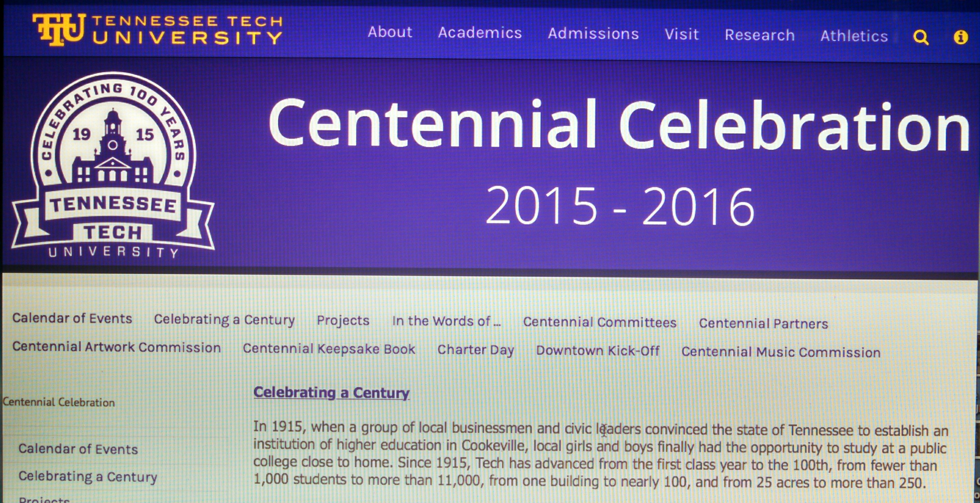View Centennial Committees page
The height and width of the screenshot is (503, 980).
click(600, 322)
